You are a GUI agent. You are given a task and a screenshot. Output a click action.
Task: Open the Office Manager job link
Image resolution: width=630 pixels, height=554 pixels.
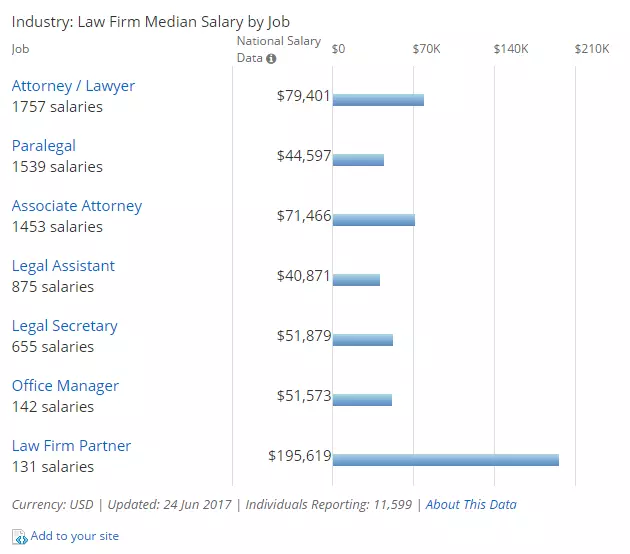[65, 386]
